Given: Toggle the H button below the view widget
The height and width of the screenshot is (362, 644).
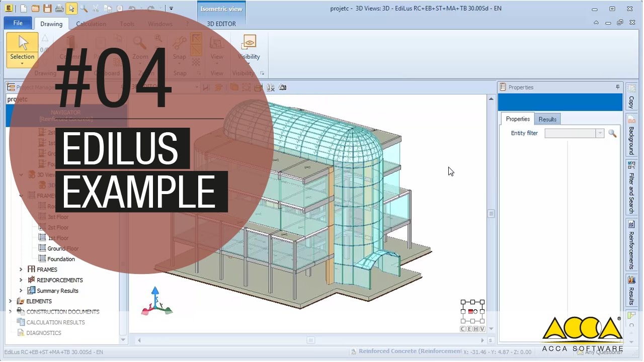Looking at the screenshot, I should [x=476, y=329].
